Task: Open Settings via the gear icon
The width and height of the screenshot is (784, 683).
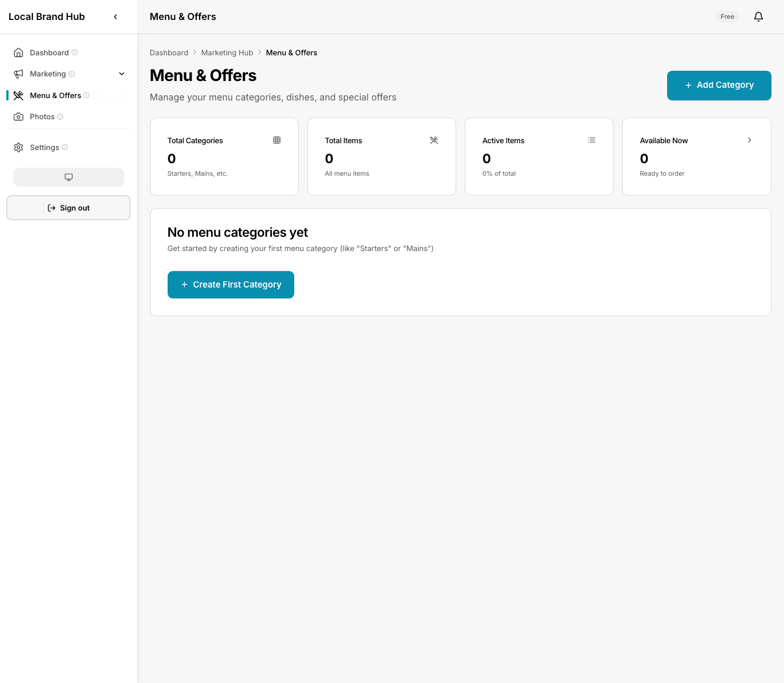Action: (18, 147)
